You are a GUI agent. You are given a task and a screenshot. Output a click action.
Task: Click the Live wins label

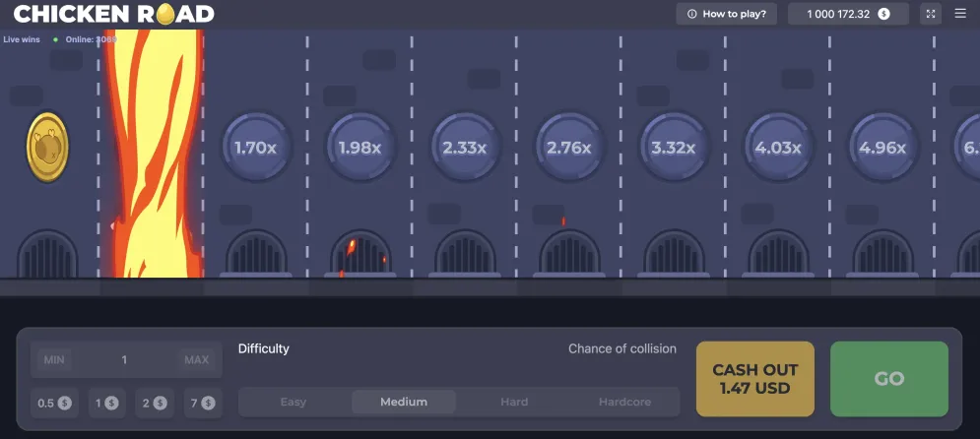(x=22, y=39)
